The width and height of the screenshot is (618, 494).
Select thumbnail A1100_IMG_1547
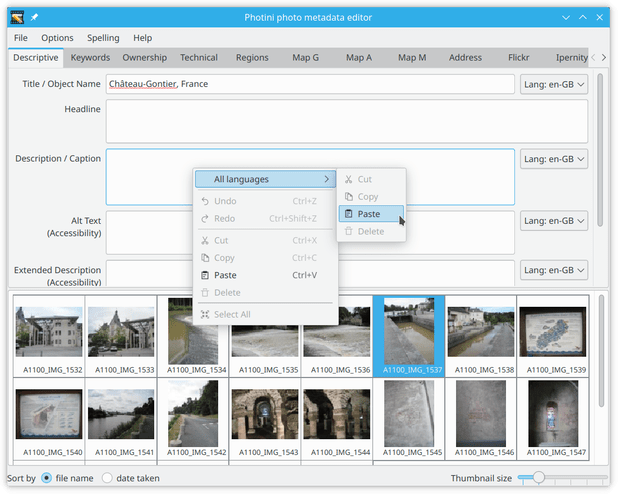[x=553, y=418]
